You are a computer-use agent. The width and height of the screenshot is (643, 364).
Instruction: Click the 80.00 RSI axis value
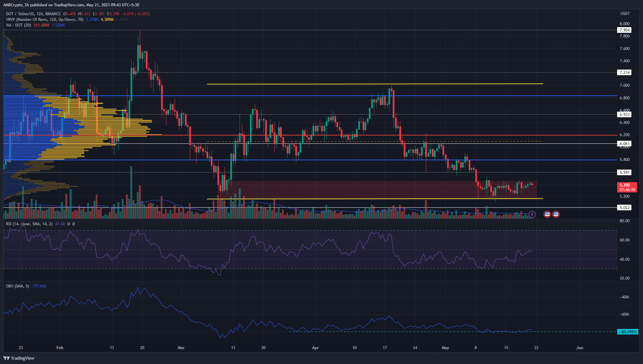pyautogui.click(x=625, y=221)
